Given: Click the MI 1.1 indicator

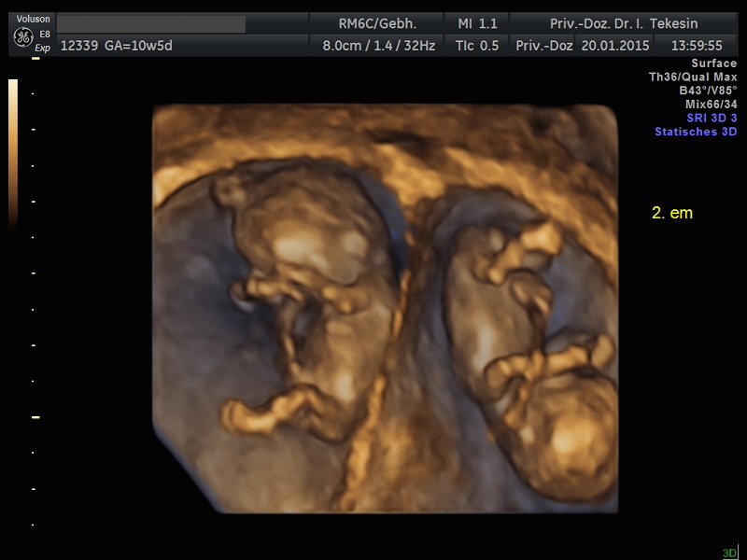Looking at the screenshot, I should [477, 23].
